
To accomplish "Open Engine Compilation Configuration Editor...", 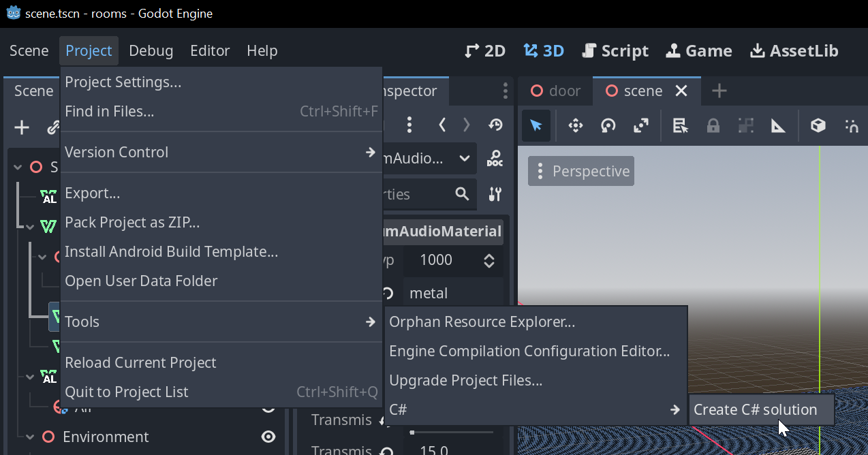I will pyautogui.click(x=536, y=351).
